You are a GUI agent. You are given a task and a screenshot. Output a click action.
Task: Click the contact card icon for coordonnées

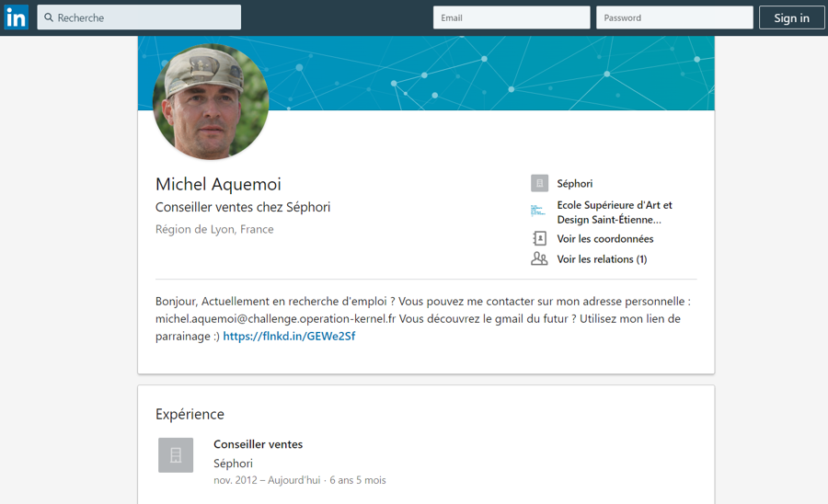coord(539,239)
